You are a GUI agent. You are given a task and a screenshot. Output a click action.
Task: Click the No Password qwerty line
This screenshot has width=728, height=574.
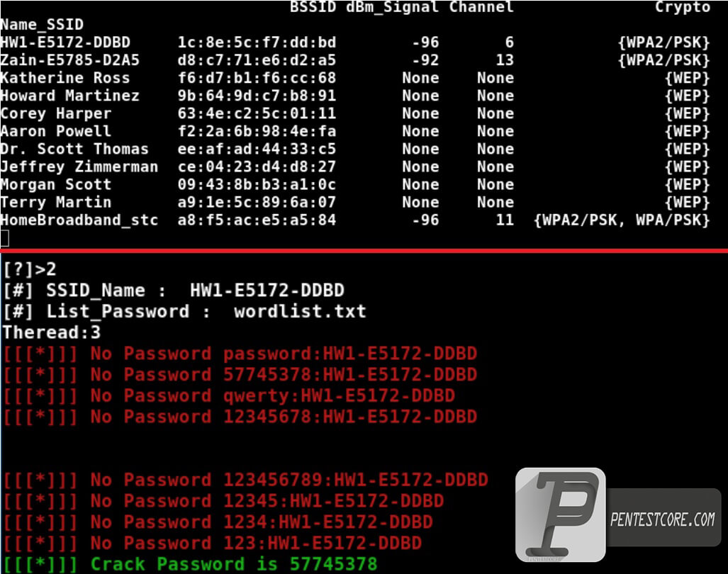[229, 395]
